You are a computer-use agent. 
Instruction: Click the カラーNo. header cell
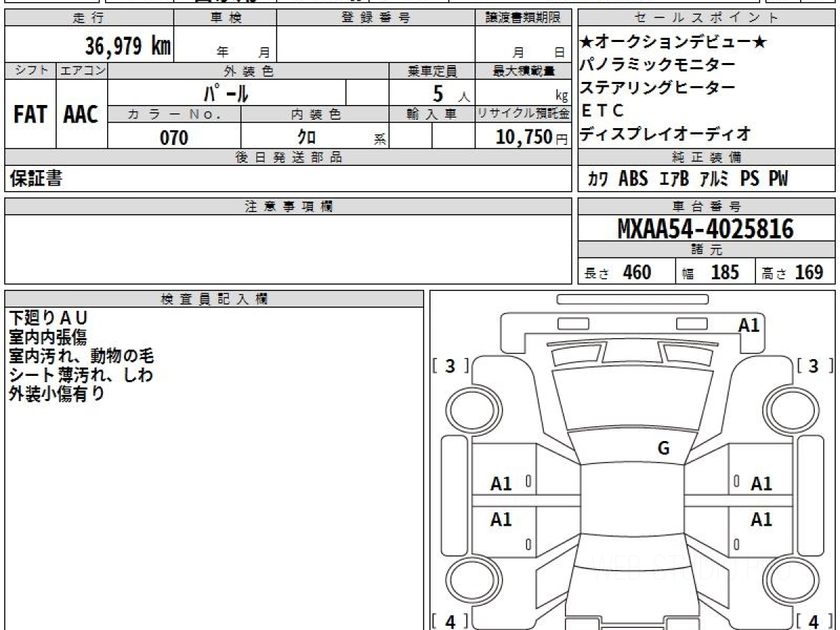pos(174,114)
